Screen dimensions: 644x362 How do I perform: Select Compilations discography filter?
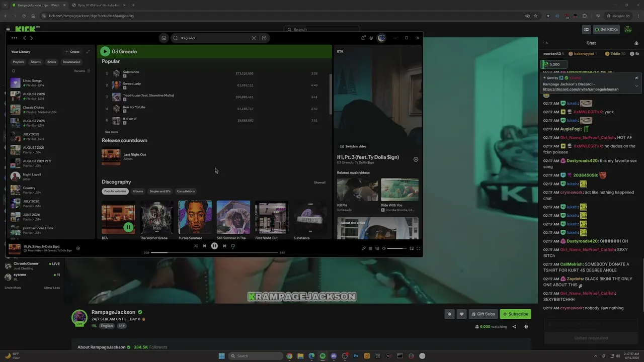tap(186, 191)
